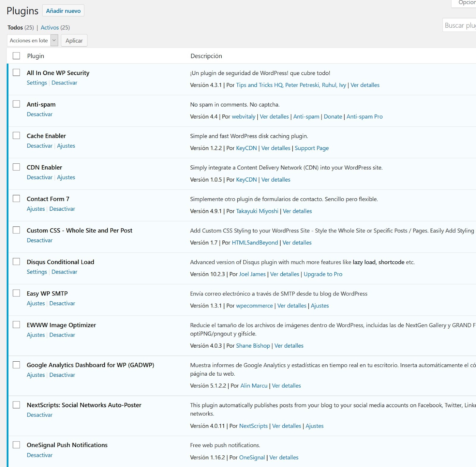
Task: Open the Shane Bishop author link
Action: tap(253, 346)
